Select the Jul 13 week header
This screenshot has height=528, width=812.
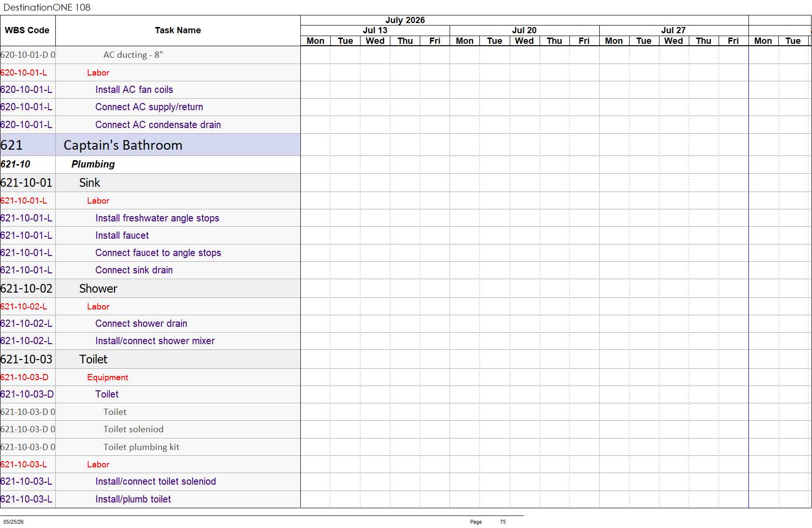point(375,30)
